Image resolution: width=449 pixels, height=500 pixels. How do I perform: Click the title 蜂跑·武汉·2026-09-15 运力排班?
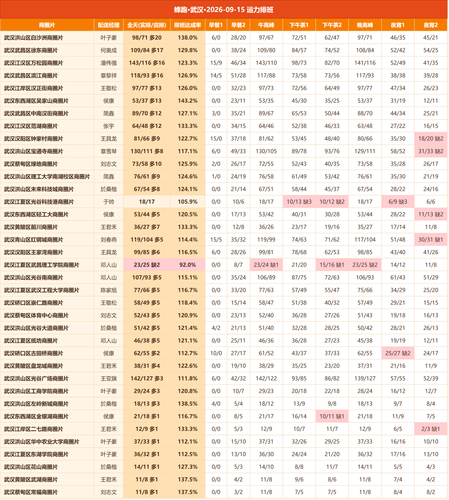click(x=224, y=10)
